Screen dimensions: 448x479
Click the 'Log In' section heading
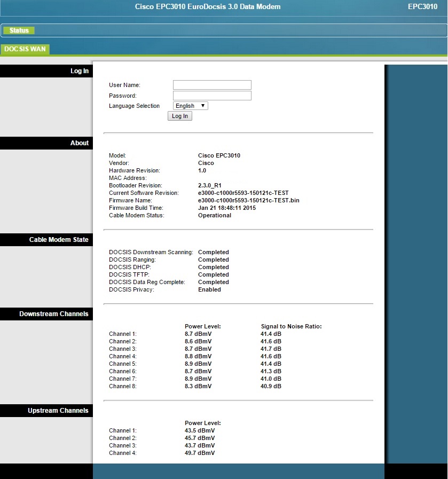point(80,71)
